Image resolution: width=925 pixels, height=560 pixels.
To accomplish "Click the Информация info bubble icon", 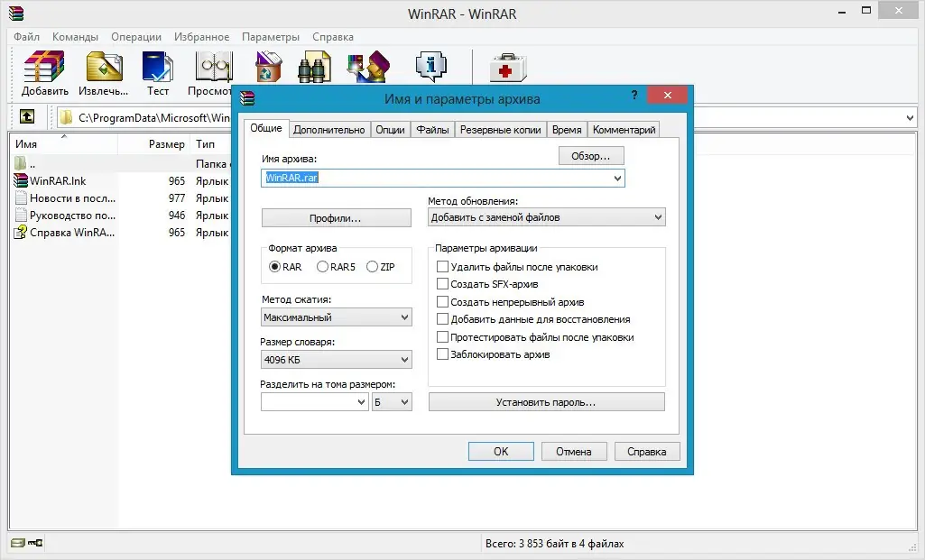I will point(430,65).
